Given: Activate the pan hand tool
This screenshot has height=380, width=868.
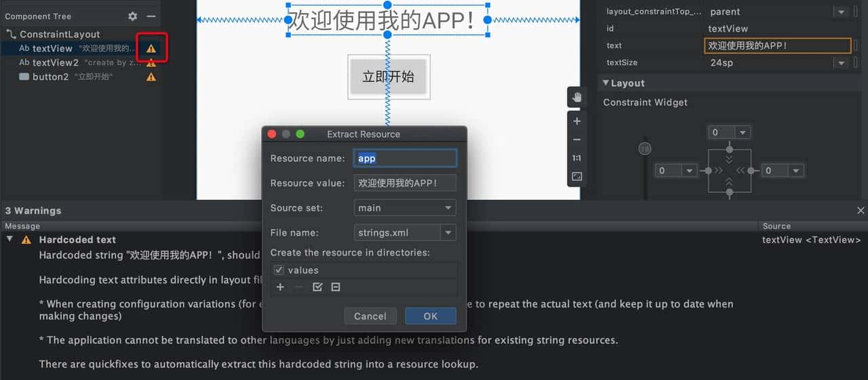Looking at the screenshot, I should 576,97.
